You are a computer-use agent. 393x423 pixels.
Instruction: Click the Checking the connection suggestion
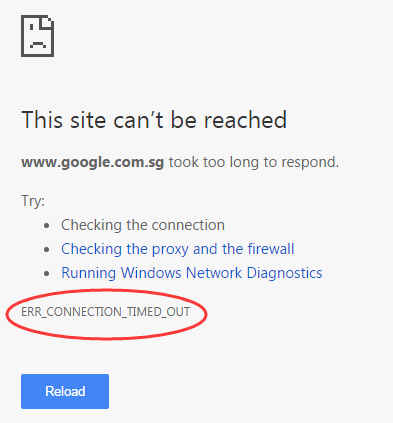coord(143,225)
